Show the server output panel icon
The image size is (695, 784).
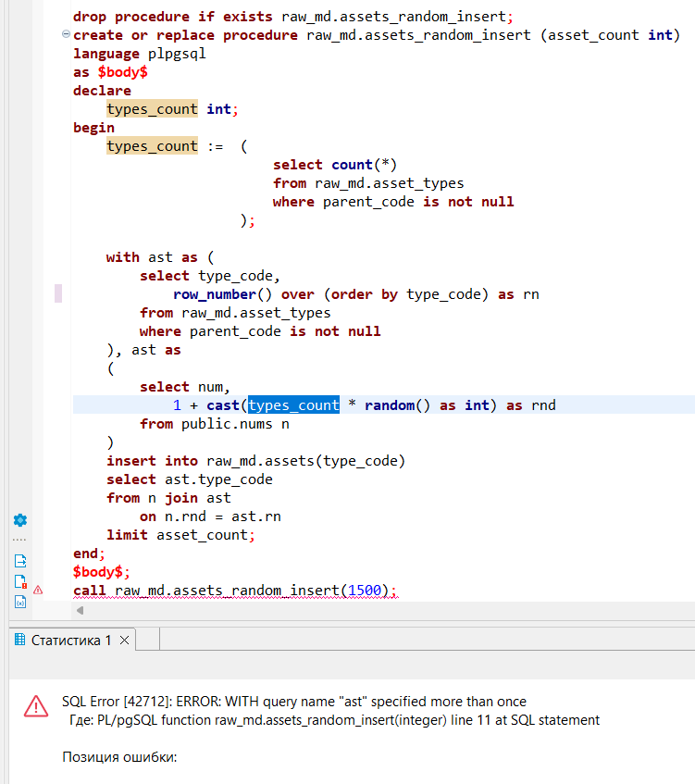click(19, 561)
